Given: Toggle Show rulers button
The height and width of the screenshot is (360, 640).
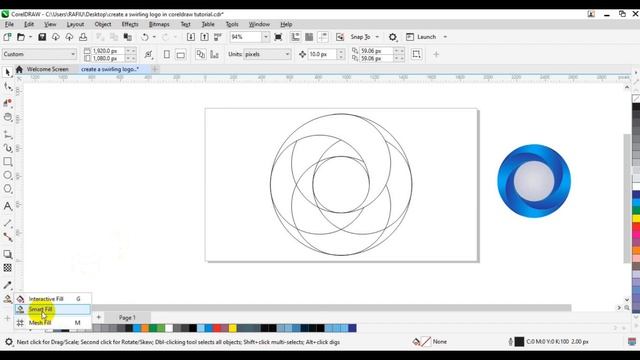Looking at the screenshot, I should (x=296, y=37).
